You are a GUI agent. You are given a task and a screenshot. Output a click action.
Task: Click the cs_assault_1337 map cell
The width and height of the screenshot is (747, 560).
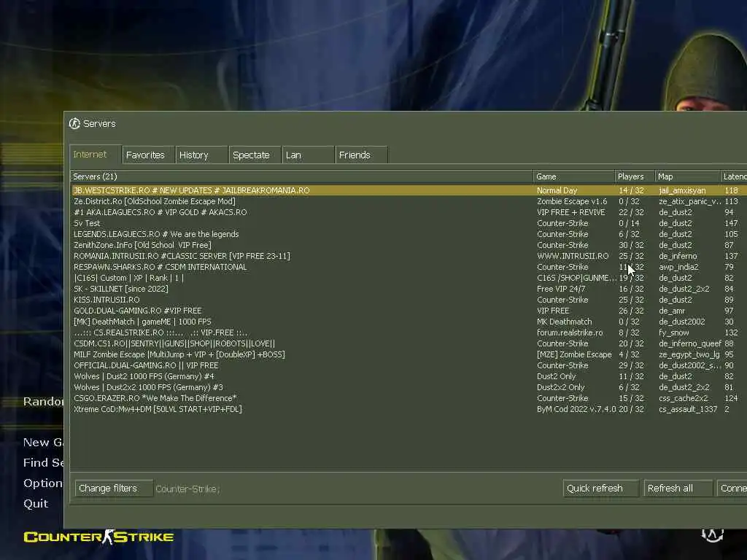[x=688, y=410]
